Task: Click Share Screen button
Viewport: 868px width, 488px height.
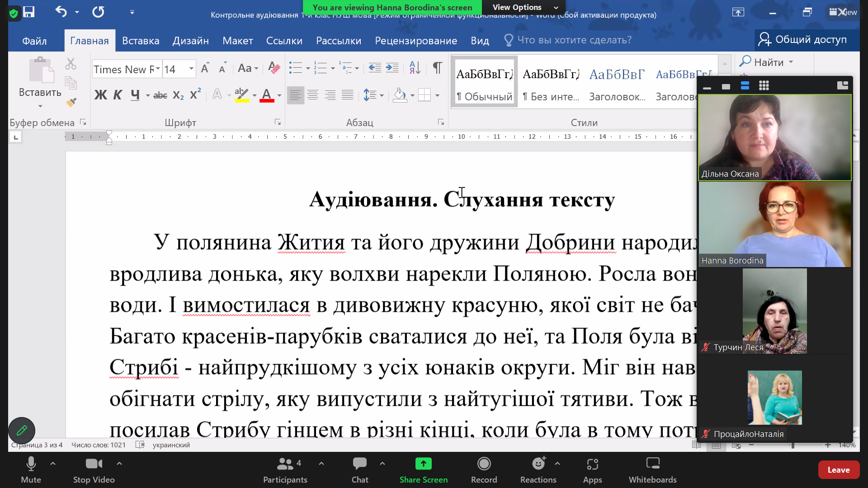Action: pos(423,469)
